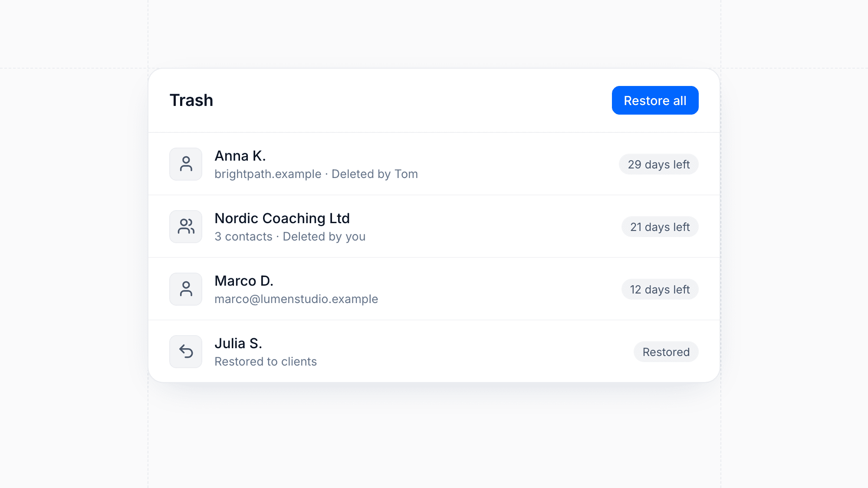Open the Julia S. entry name
The height and width of the screenshot is (488, 868).
[238, 343]
